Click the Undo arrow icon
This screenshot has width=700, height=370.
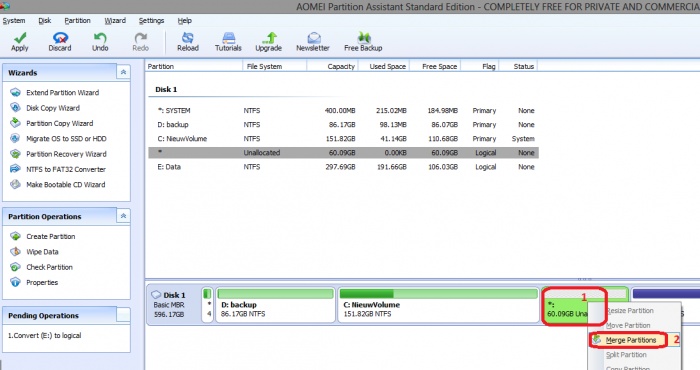[100, 38]
